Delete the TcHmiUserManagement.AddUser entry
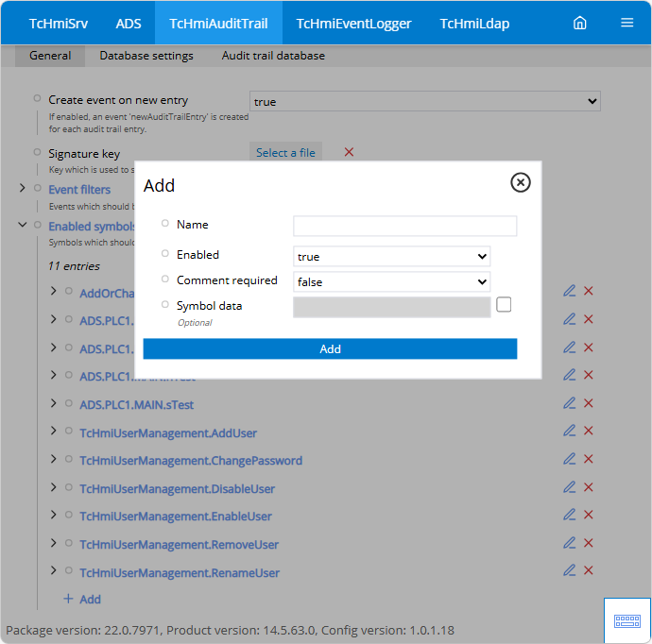Image resolution: width=652 pixels, height=644 pixels. click(588, 431)
